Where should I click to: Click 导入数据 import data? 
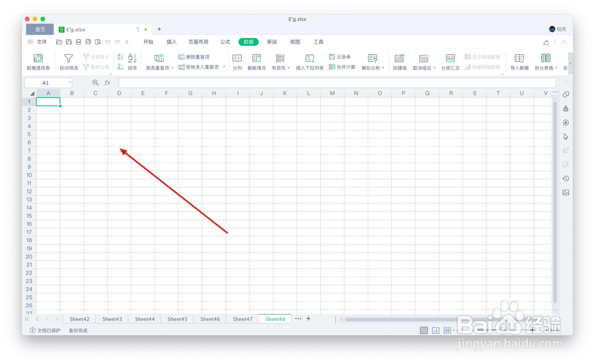tap(519, 62)
